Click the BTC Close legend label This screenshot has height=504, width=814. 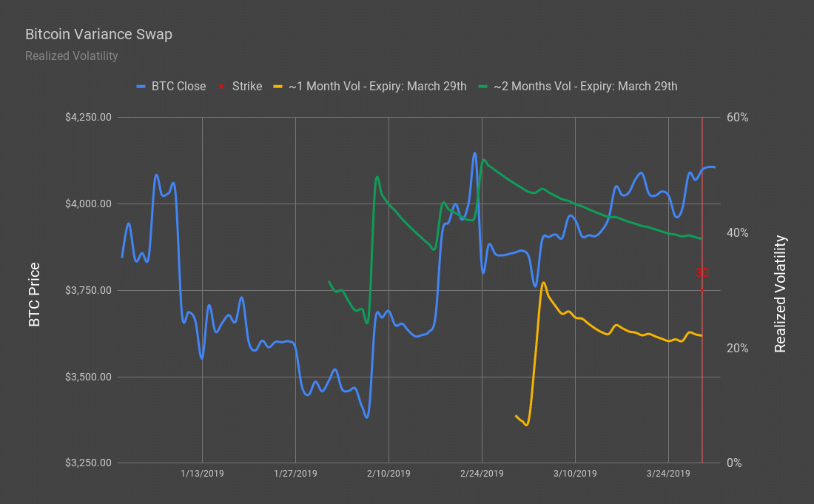pyautogui.click(x=178, y=86)
